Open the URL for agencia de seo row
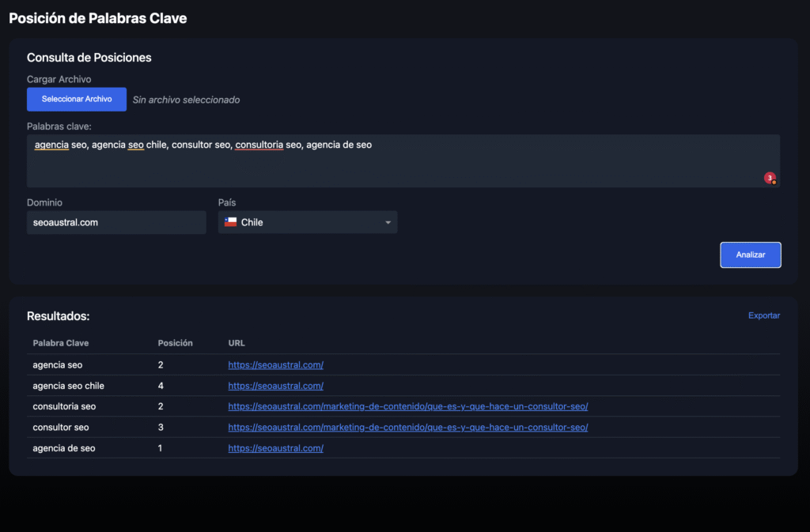Viewport: 810px width, 532px height. [x=275, y=448]
